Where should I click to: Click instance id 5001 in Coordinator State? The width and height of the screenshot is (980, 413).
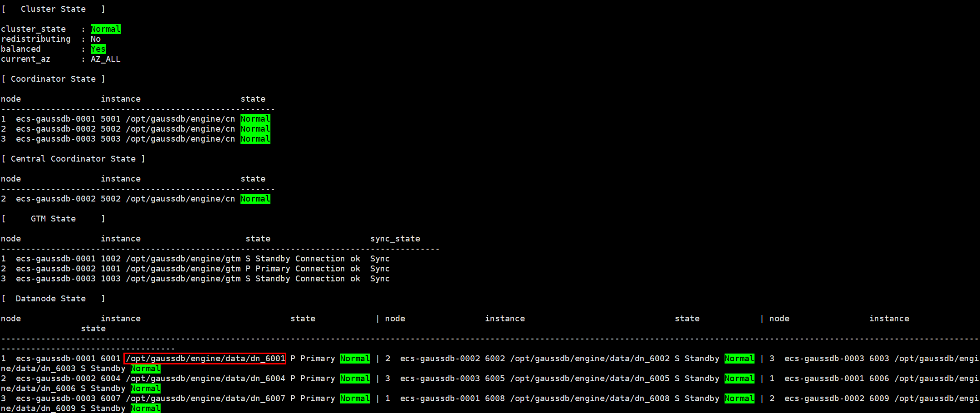(111, 119)
